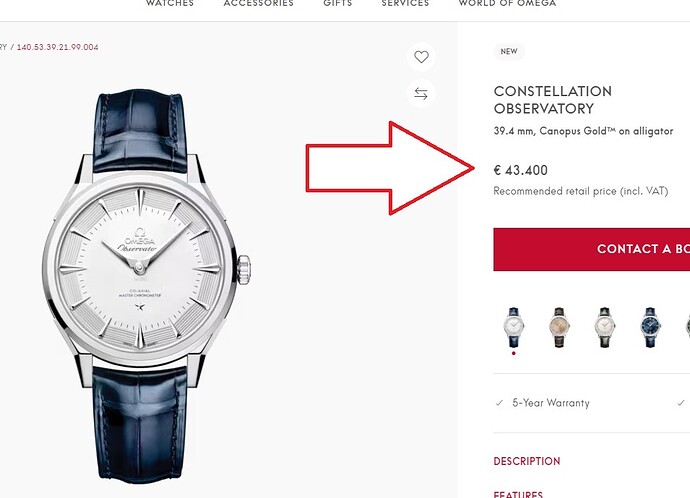690x498 pixels.
Task: Click the NEW badge label
Action: [508, 51]
